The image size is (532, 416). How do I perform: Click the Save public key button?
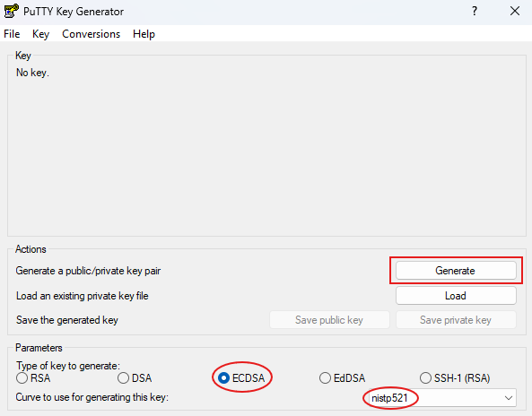coord(329,320)
